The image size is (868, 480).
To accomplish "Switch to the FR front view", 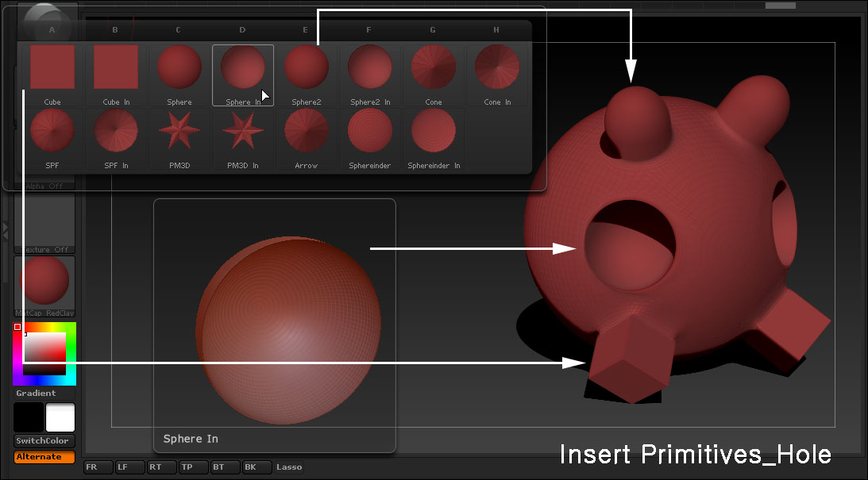I will pyautogui.click(x=91, y=467).
